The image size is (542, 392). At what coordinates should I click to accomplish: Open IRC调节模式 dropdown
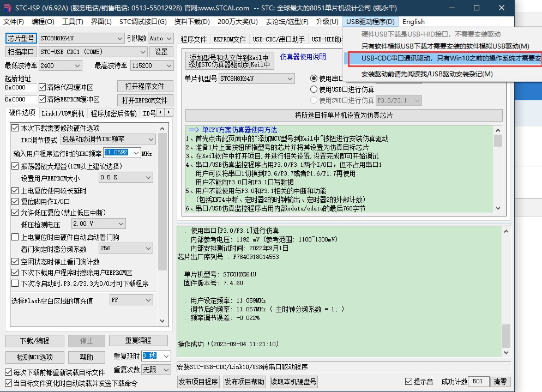click(x=108, y=140)
